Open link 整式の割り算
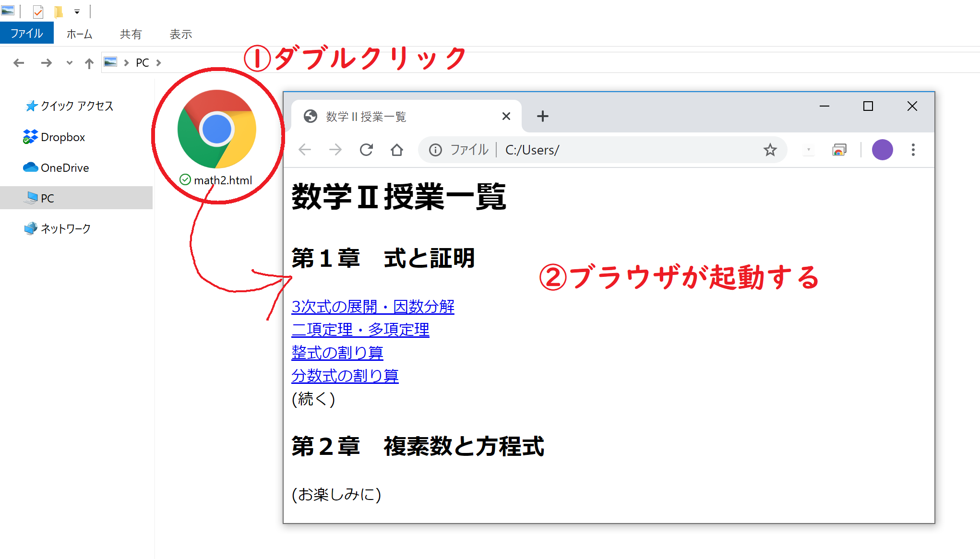This screenshot has width=980, height=559. [337, 353]
